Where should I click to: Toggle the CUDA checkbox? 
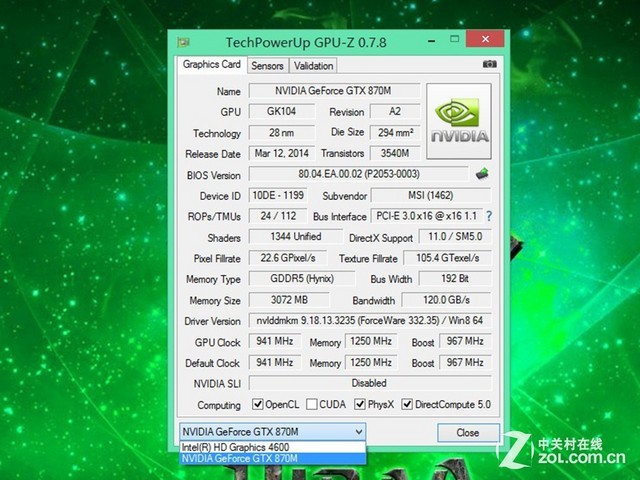pos(311,404)
